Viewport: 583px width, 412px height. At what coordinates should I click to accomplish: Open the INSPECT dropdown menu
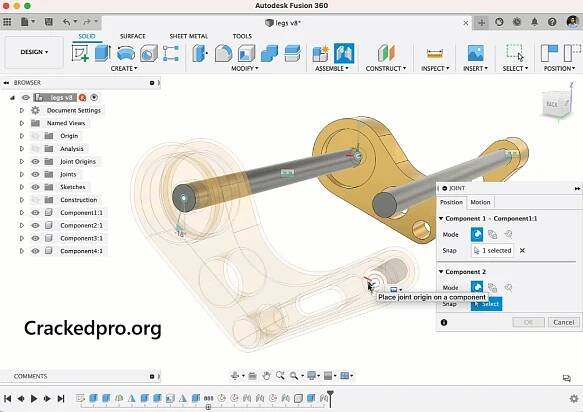435,68
